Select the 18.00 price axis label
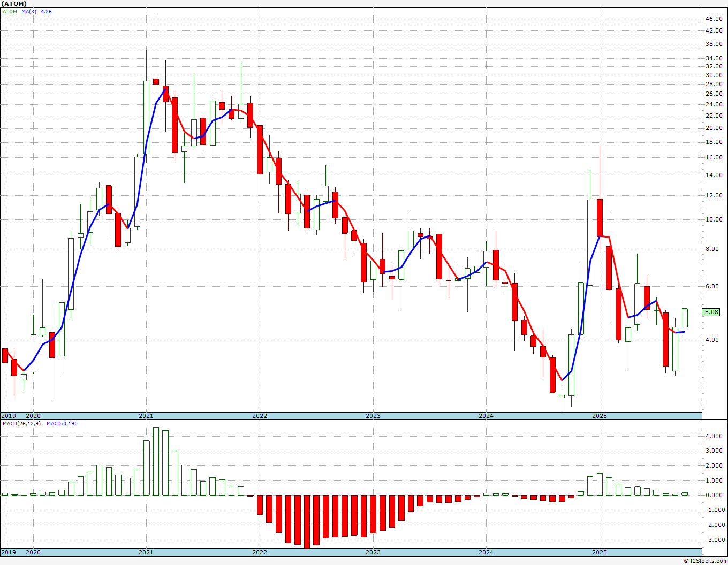The width and height of the screenshot is (728, 565). pos(714,142)
